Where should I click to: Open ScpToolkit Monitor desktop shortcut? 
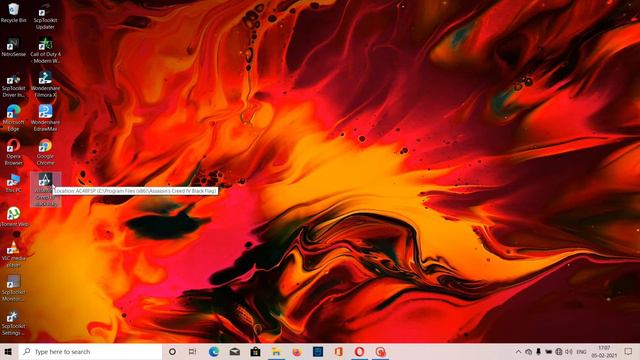coord(13,288)
